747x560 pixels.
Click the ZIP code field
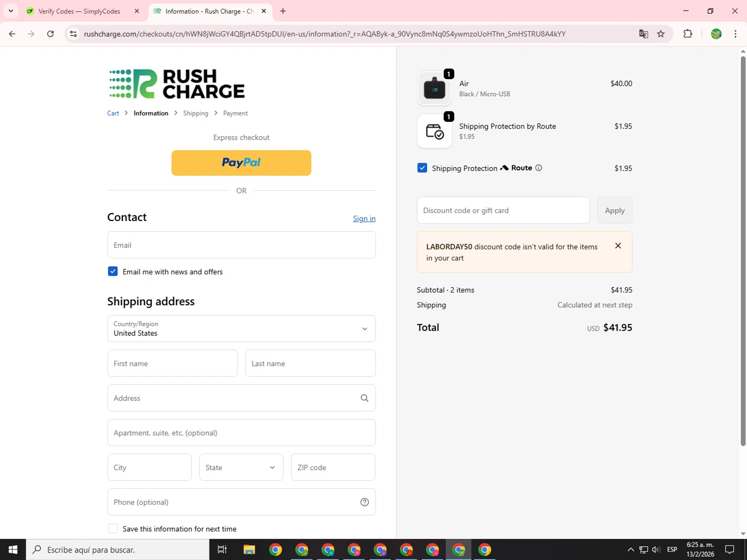pyautogui.click(x=333, y=467)
